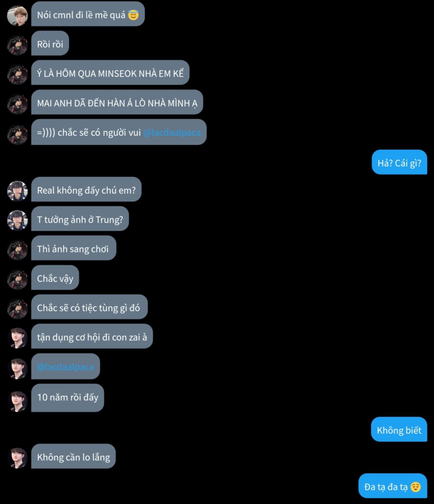
Task: Tap avatar next to 'Rồi rồi' message
Action: pos(17,45)
